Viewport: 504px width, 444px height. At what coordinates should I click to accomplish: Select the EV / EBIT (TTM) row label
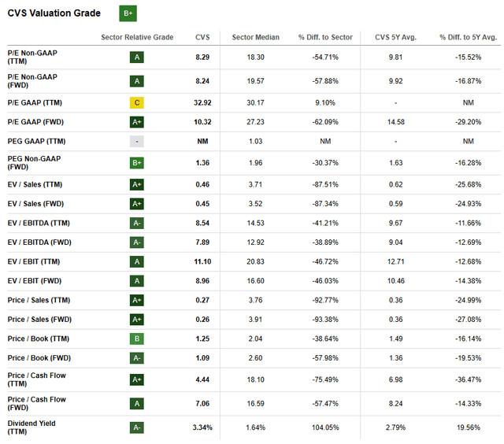34,262
